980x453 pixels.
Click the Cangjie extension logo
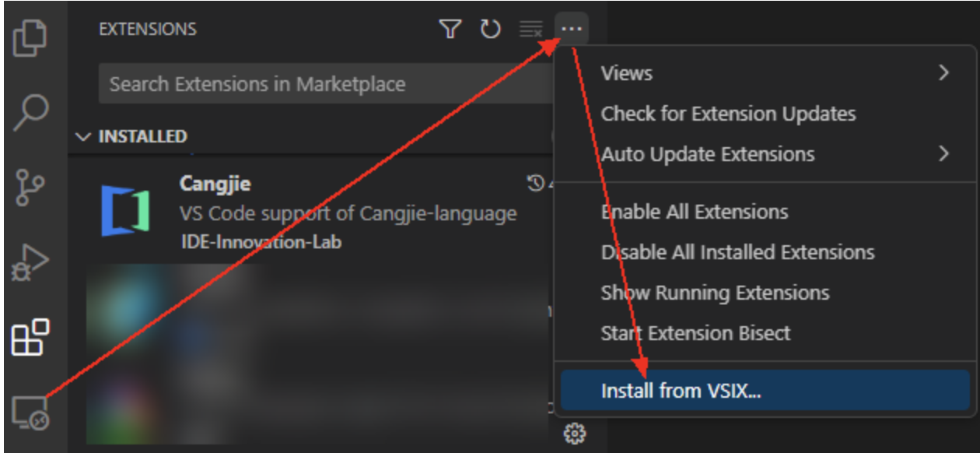pos(125,211)
